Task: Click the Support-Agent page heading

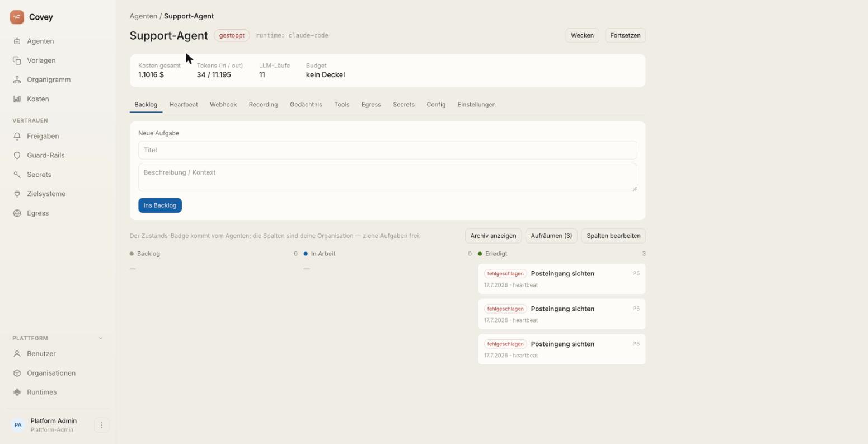Action: (x=168, y=36)
